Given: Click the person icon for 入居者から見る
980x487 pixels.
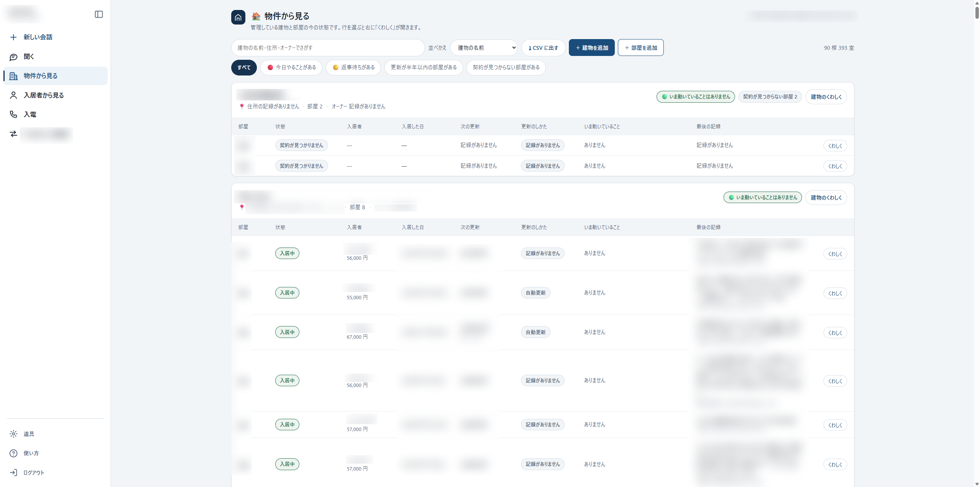Looking at the screenshot, I should click(x=13, y=95).
